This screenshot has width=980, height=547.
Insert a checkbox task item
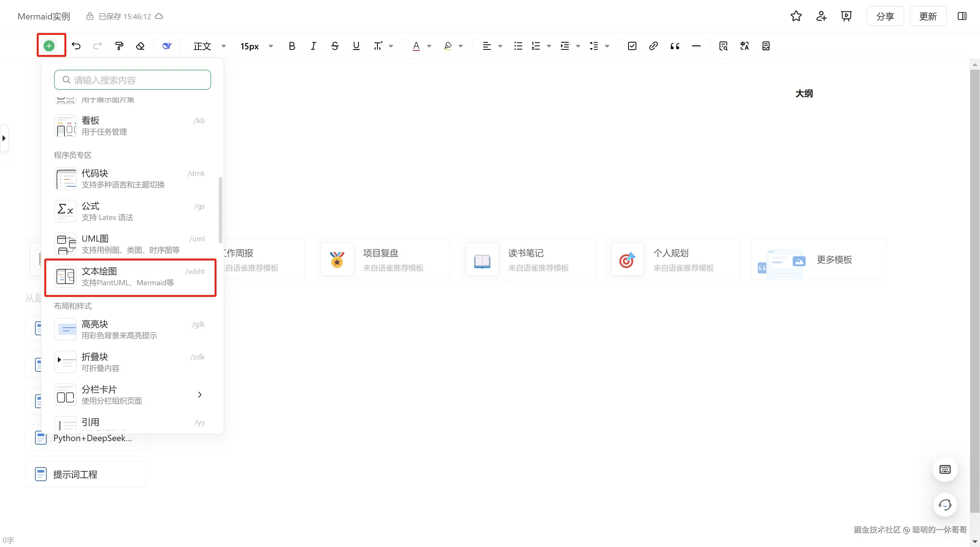tap(632, 46)
